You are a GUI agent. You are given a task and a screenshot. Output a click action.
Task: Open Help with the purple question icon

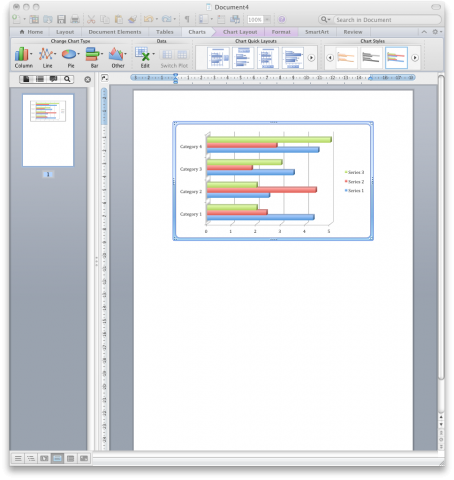coord(282,19)
